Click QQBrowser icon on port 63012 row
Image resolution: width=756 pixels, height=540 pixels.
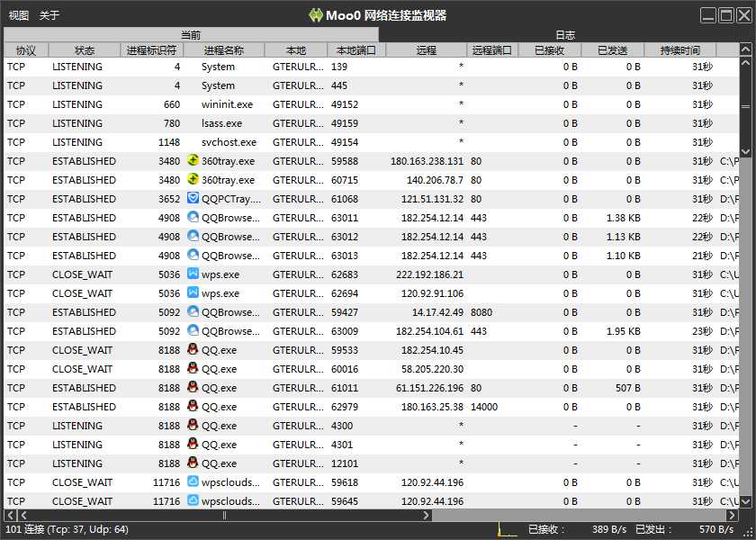coord(193,235)
